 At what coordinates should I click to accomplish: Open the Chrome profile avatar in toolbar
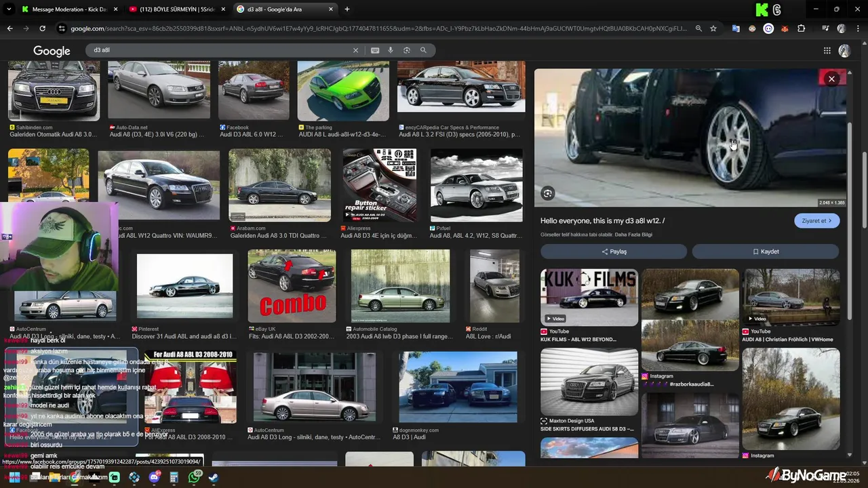pos(842,28)
